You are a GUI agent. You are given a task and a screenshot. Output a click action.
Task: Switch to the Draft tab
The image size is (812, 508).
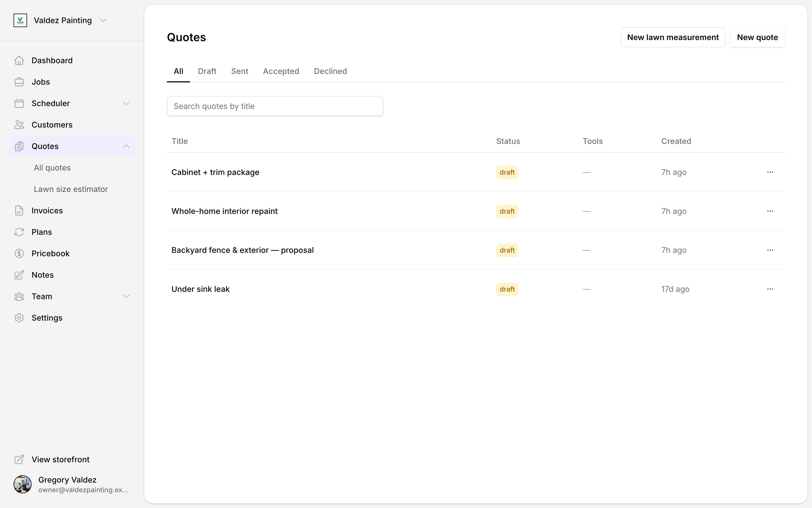207,71
